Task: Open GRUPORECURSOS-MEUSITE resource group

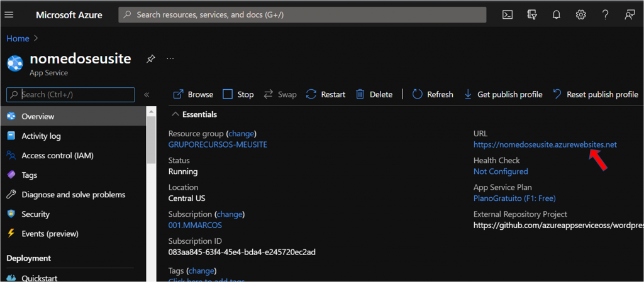Action: coord(218,144)
